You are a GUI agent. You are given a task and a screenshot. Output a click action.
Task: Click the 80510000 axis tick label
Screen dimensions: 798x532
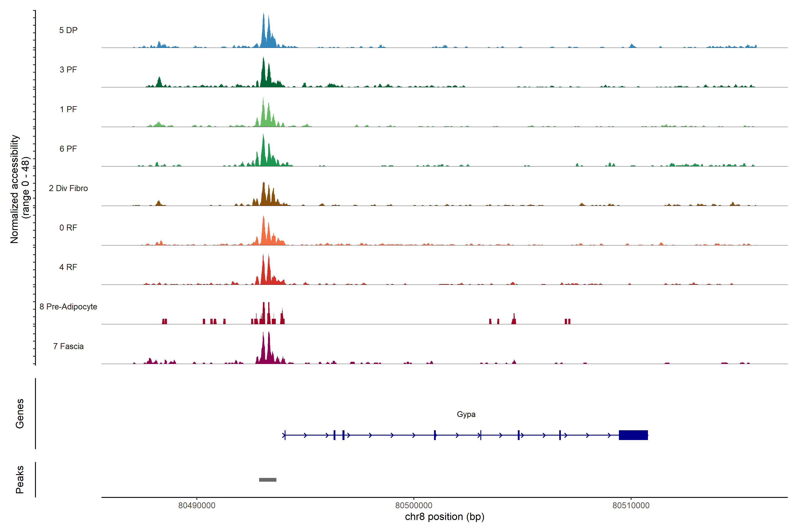[631, 505]
